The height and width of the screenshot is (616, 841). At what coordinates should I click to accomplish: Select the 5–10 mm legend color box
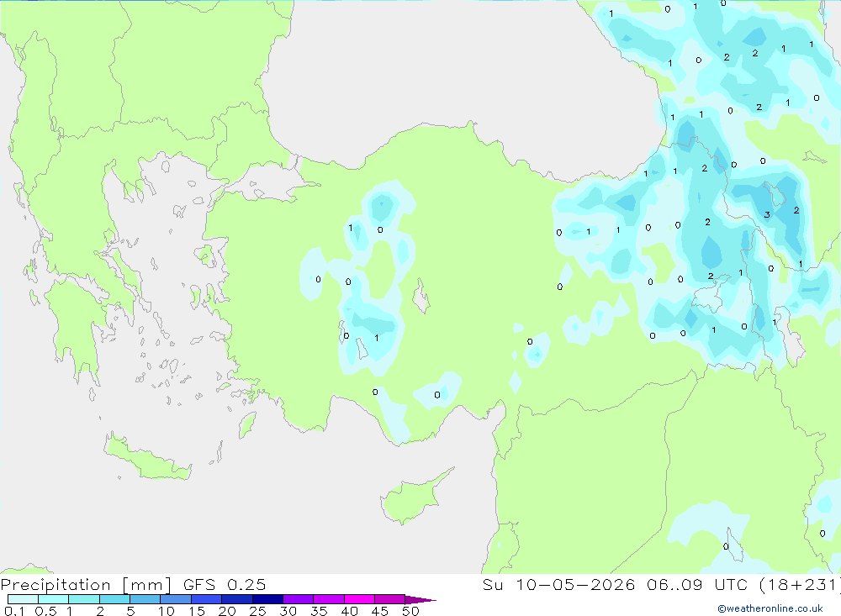coord(145,599)
